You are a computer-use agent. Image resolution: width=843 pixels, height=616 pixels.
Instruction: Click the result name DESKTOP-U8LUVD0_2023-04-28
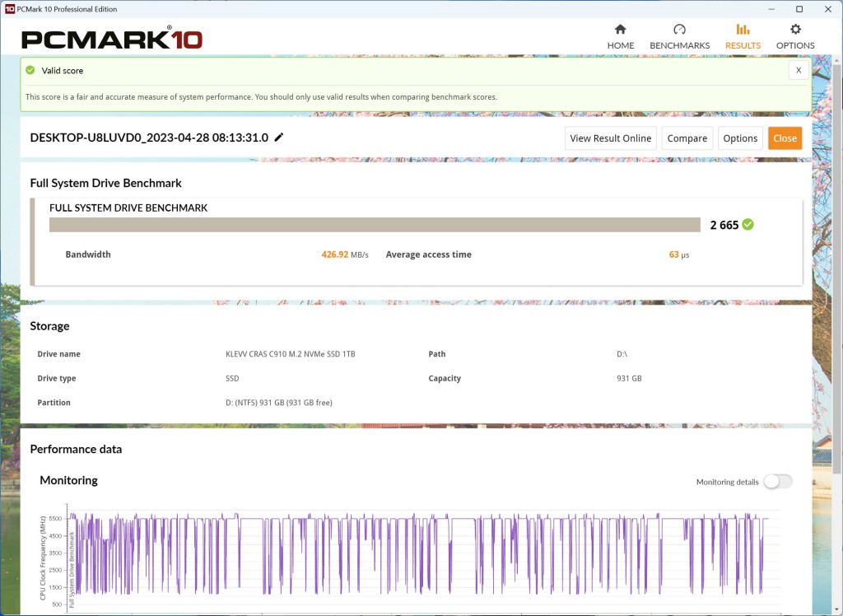coord(149,138)
